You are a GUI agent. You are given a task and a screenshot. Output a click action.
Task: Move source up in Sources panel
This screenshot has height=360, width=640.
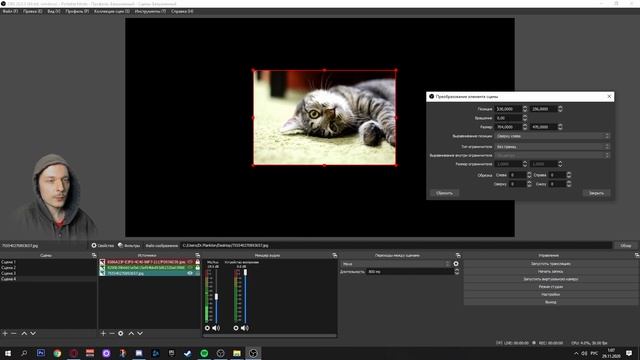tap(131, 333)
